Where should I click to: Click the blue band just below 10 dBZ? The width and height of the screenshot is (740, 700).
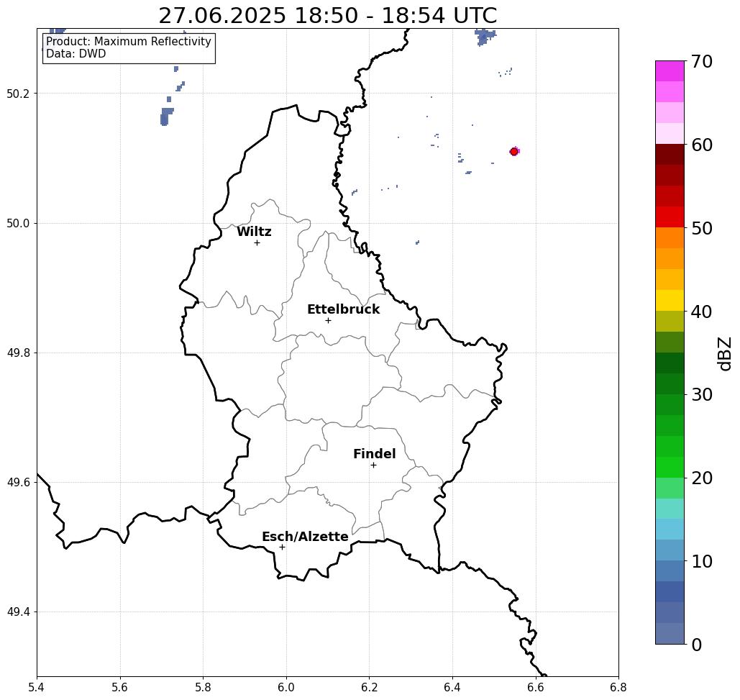(x=670, y=571)
